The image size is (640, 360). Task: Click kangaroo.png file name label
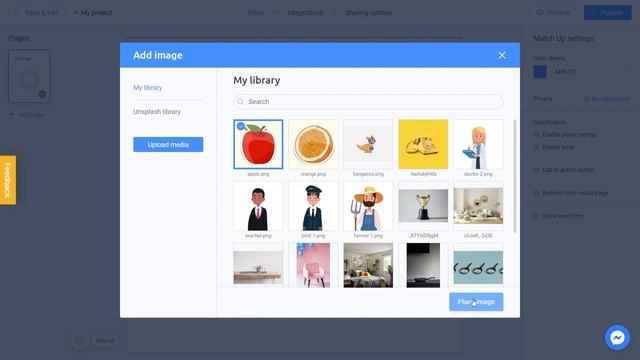click(x=368, y=174)
